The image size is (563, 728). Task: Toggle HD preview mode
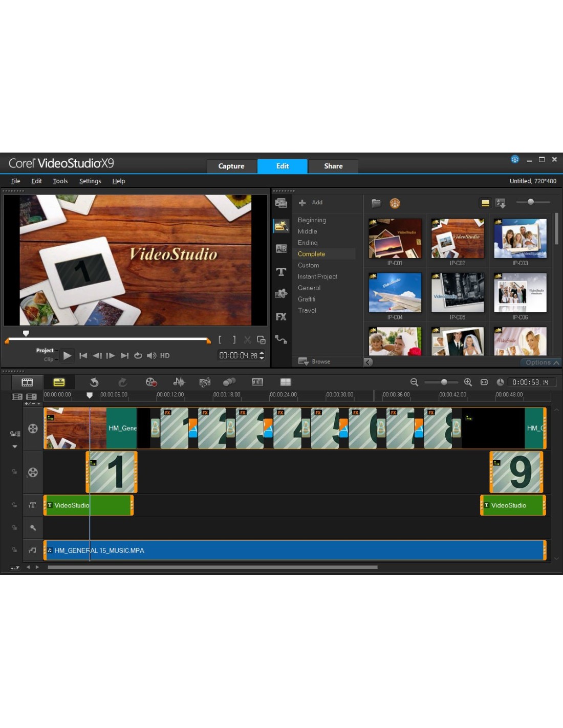(x=165, y=356)
